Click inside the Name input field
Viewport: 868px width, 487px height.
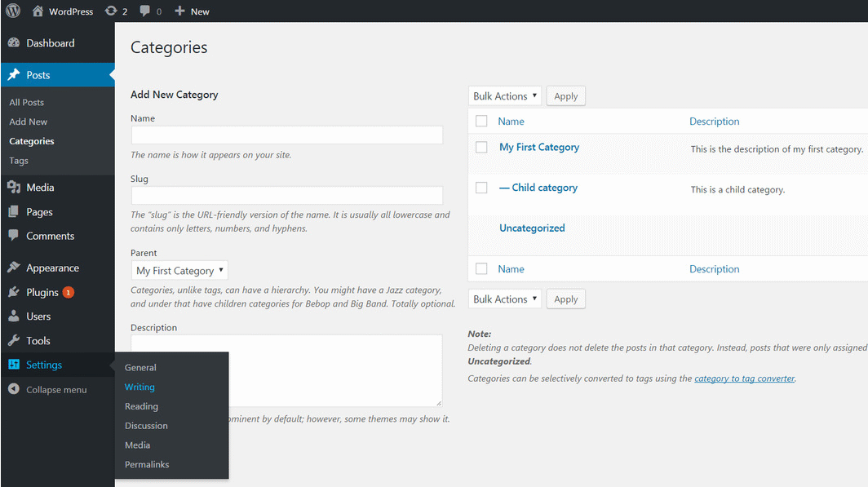tap(286, 135)
